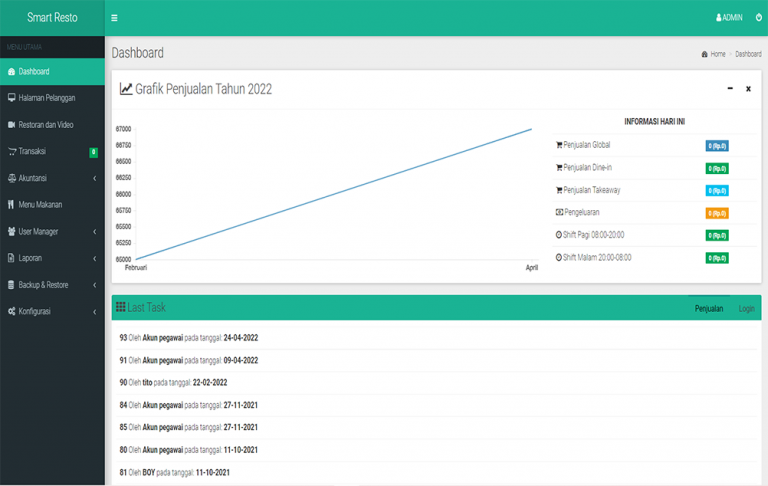Click the Akuntansi balance scale icon
Screen dimensions: 768x486
click(x=11, y=178)
